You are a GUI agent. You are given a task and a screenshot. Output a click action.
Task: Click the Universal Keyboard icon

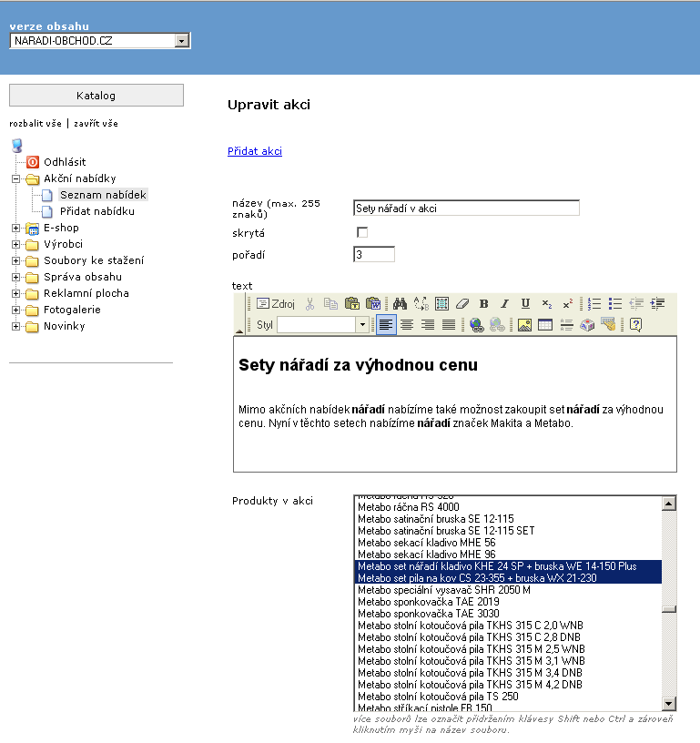pyautogui.click(x=608, y=324)
